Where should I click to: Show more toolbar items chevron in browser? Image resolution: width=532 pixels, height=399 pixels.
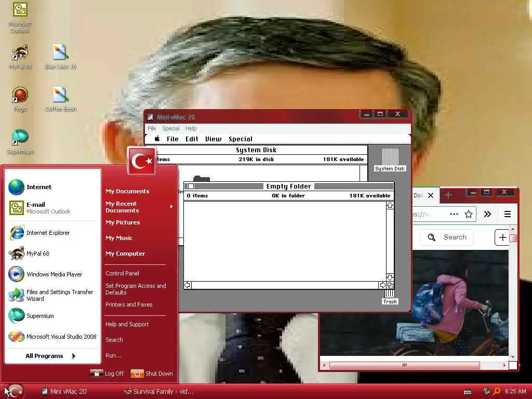[x=487, y=214]
